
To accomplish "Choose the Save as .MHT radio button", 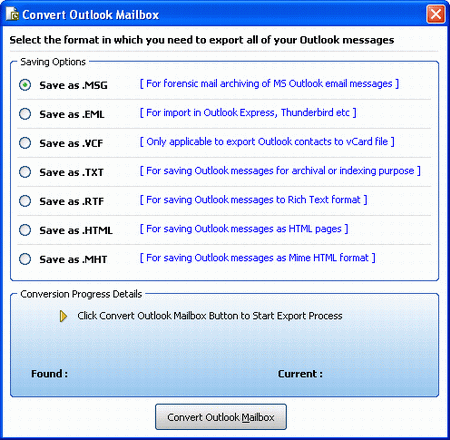I will (x=25, y=259).
